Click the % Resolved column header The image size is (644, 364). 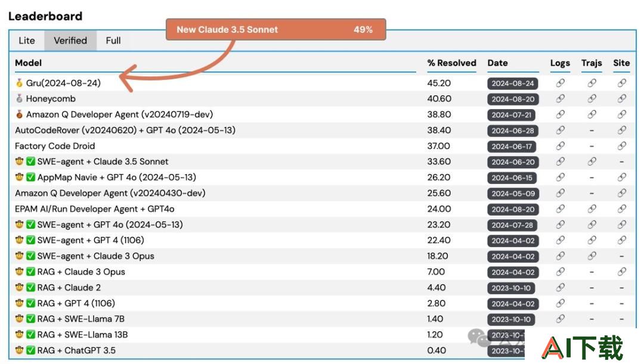[451, 63]
